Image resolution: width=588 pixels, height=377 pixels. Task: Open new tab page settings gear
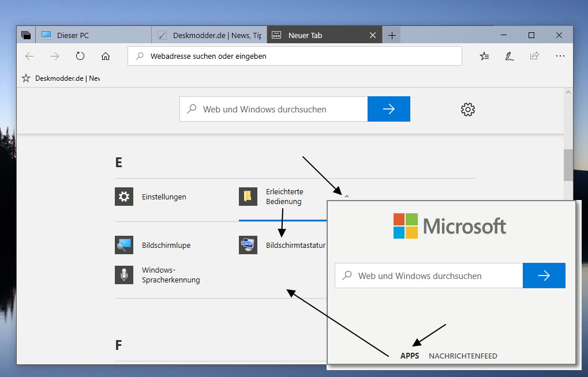point(467,110)
